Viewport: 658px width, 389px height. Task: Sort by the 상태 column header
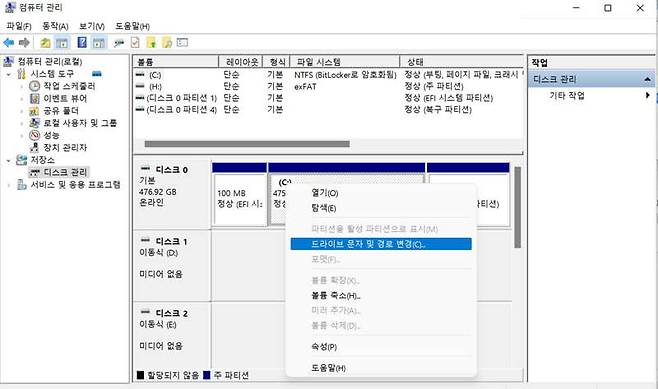point(461,62)
